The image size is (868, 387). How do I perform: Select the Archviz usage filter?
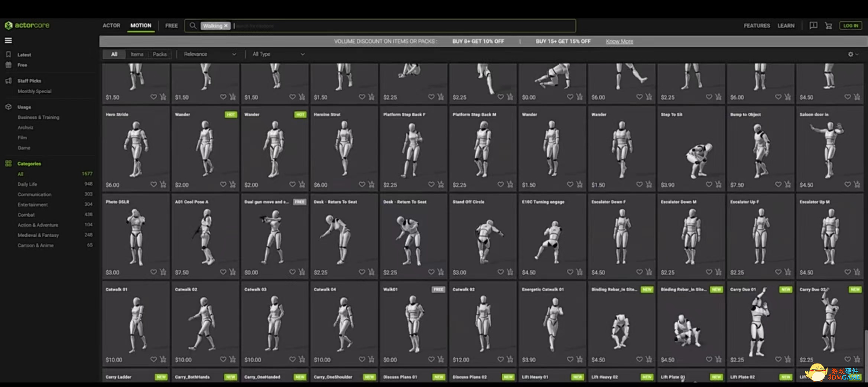click(25, 127)
